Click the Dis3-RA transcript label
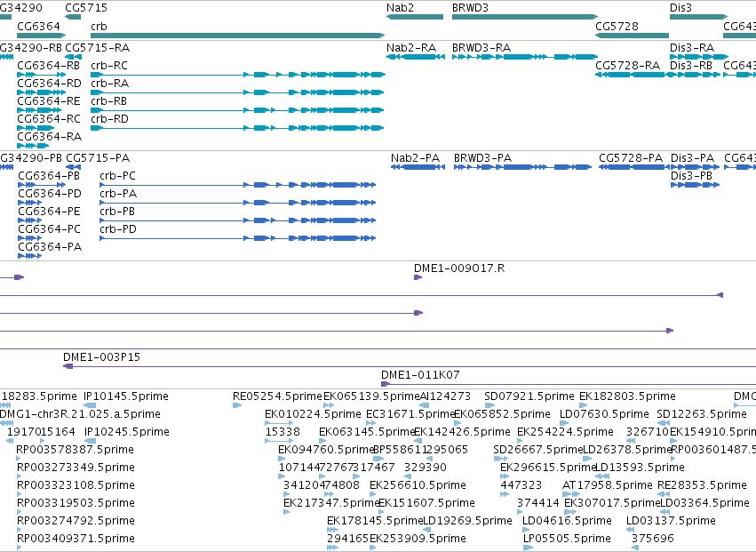 click(x=692, y=47)
